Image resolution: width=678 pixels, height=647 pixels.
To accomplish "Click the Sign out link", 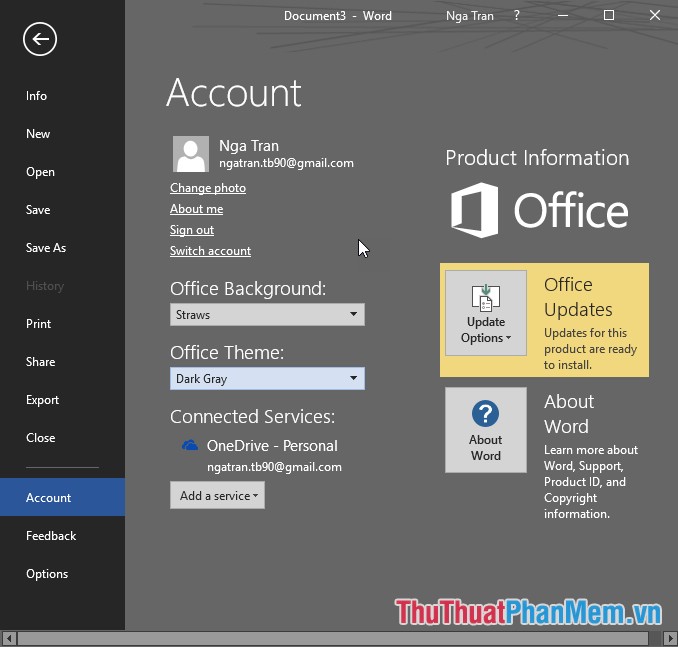I will (192, 230).
